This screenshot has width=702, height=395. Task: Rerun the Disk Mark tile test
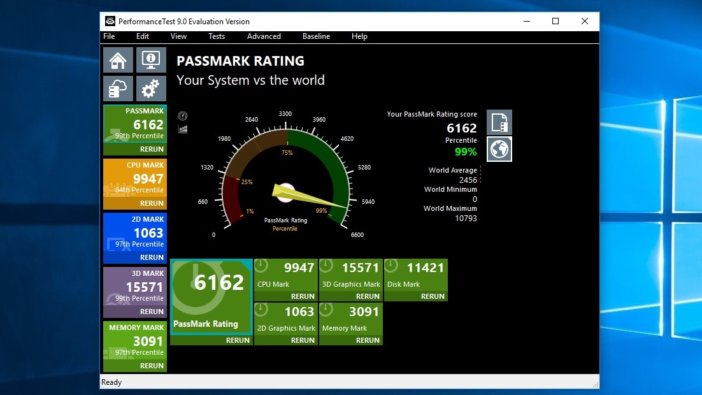432,296
